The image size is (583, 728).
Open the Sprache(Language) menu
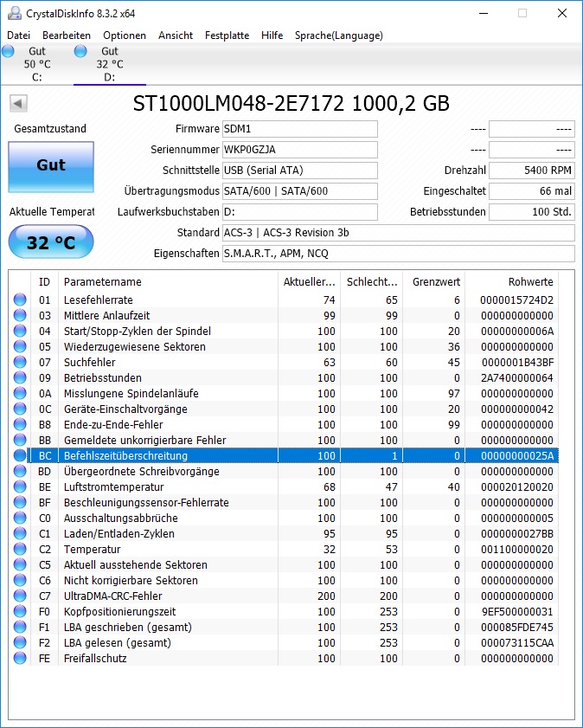(338, 35)
